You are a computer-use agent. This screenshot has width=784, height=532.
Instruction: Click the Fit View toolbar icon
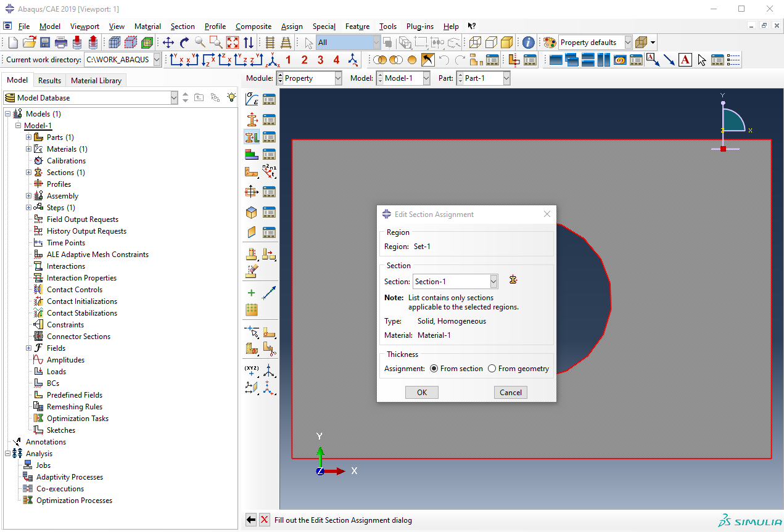pos(233,43)
